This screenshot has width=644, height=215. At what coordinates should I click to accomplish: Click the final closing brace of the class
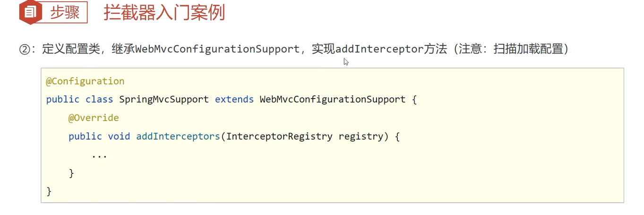(49, 191)
